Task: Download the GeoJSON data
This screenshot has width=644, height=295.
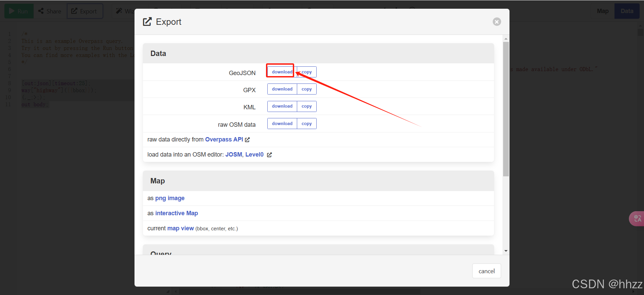Action: point(282,72)
